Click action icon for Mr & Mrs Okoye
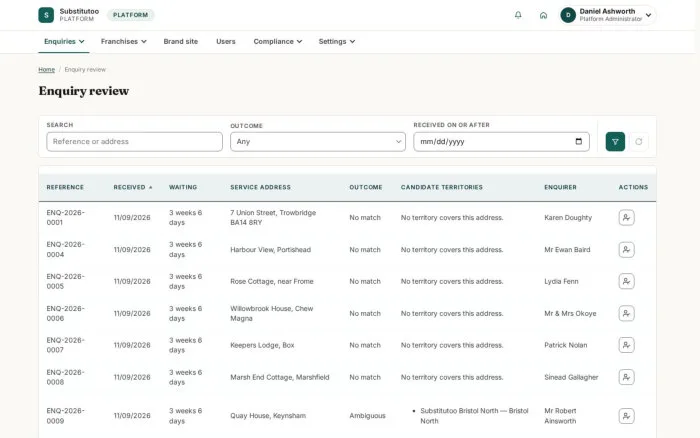Viewport: 700px width, 438px height. tap(626, 313)
